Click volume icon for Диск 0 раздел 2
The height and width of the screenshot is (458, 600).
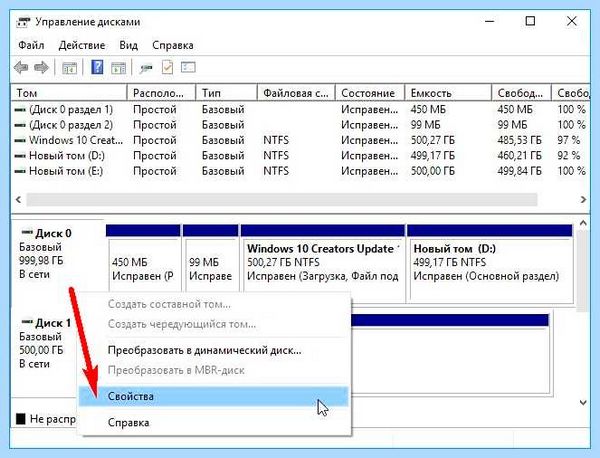click(20, 125)
